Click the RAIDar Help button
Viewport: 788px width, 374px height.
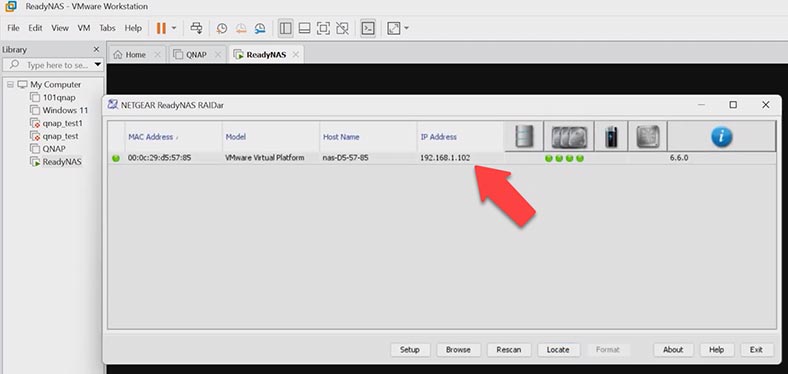pyautogui.click(x=716, y=350)
